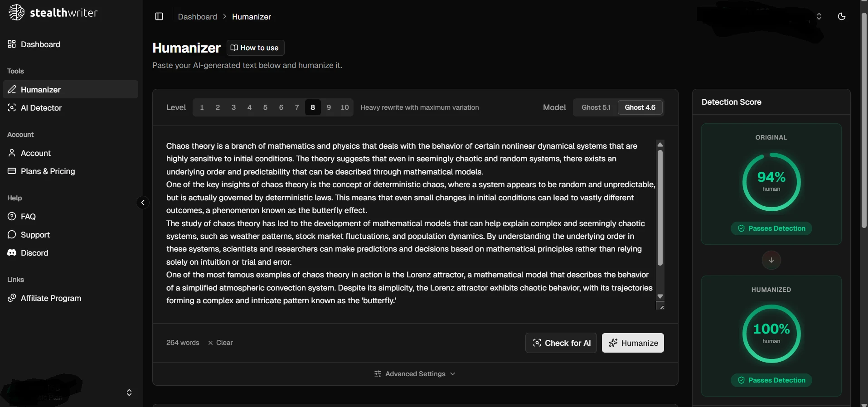Click the page scrollbar thumb on the right edge
Viewport: 868px width, 407px height.
(864, 120)
